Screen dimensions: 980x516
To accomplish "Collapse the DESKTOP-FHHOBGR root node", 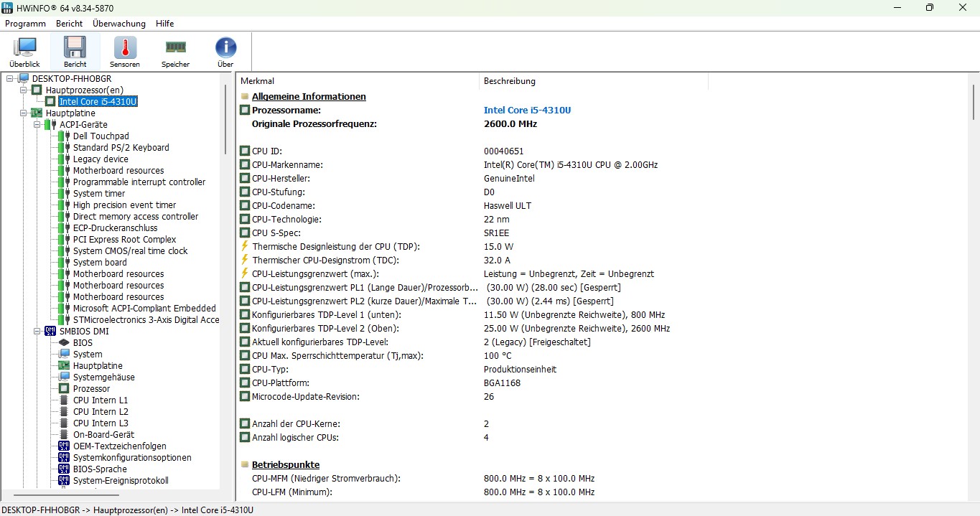I will 9,79.
